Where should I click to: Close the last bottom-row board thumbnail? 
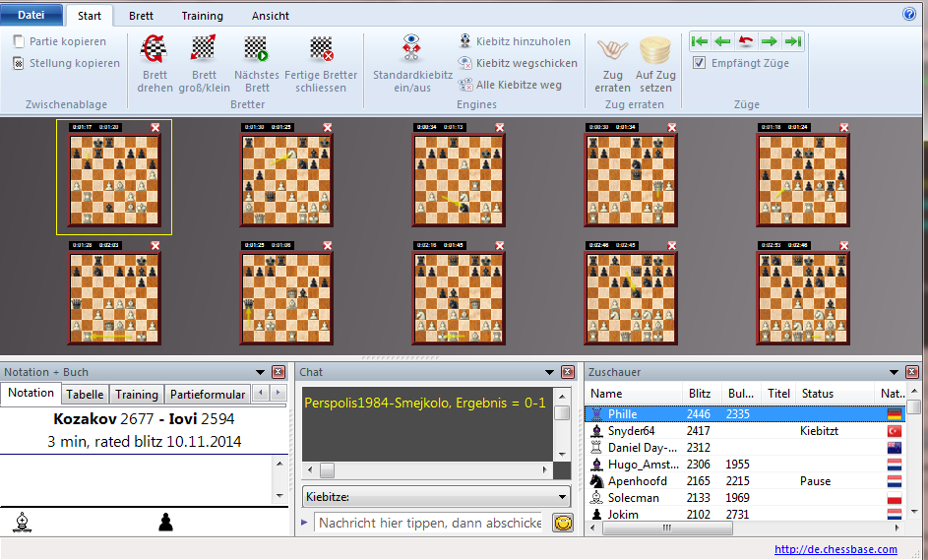coord(844,245)
